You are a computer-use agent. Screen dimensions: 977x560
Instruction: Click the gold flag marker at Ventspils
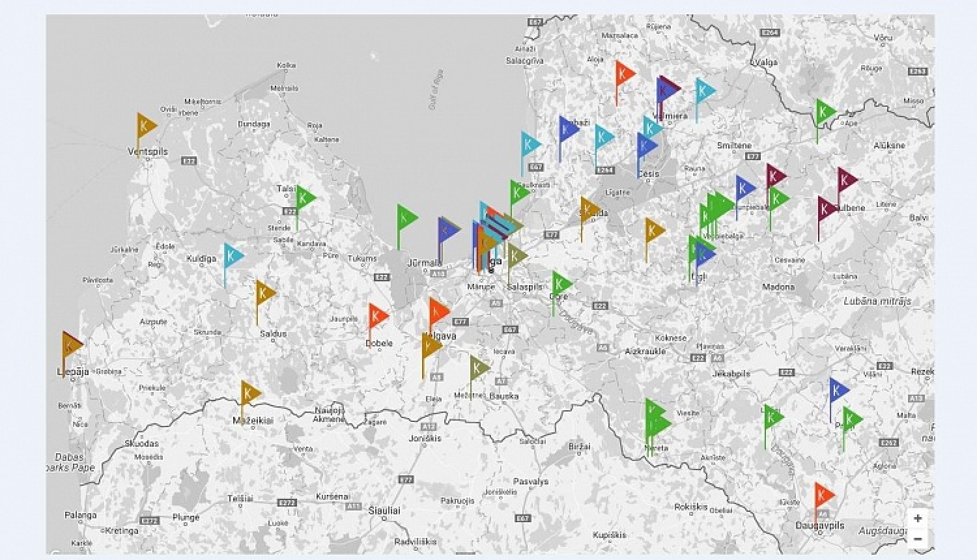click(146, 126)
